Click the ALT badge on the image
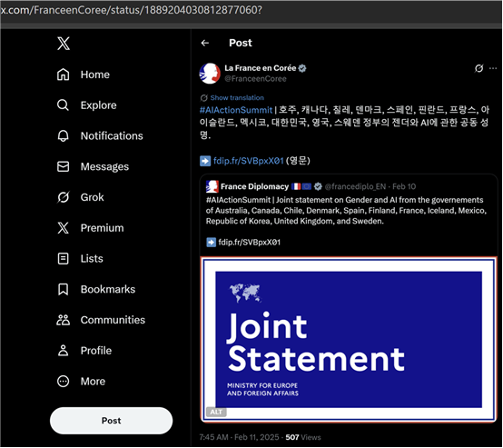Screen dimensions: 503x448 point(216,412)
